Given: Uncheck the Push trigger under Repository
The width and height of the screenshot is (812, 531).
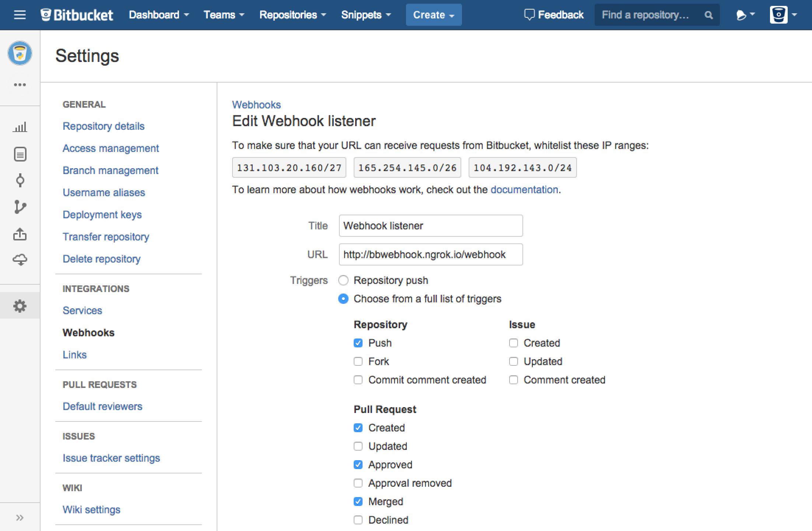Looking at the screenshot, I should click(358, 343).
